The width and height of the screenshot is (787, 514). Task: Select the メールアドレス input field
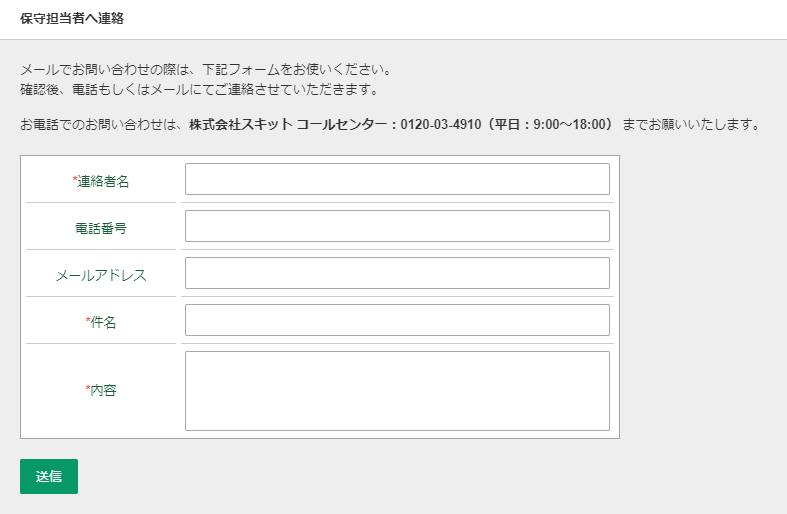[x=397, y=273]
